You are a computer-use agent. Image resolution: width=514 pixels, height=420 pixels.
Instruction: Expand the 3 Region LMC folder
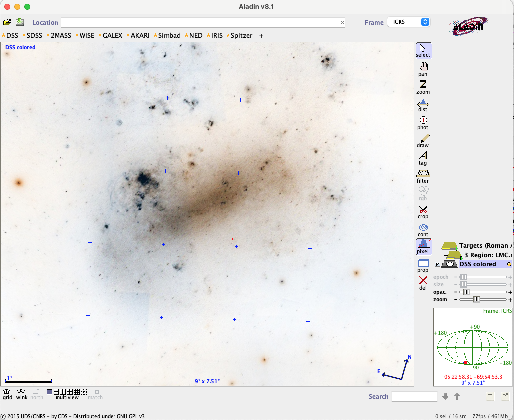point(455,255)
